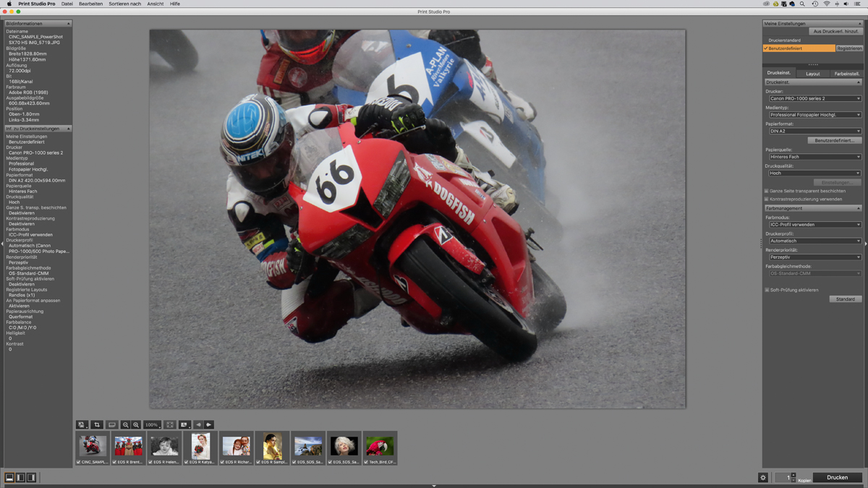Screen dimensions: 868x488
Task: Switch to the Layout tab
Action: click(x=813, y=74)
